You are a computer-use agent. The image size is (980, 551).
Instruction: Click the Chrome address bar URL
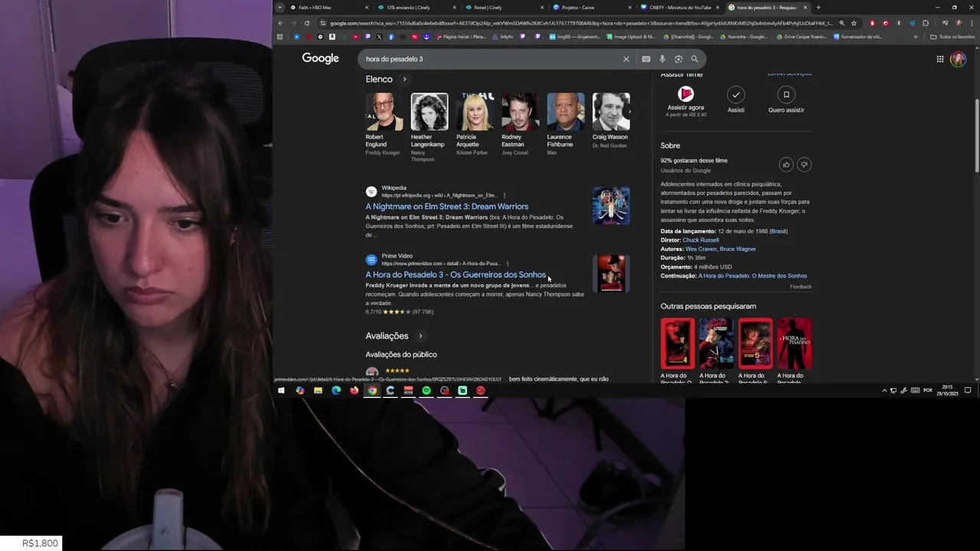pyautogui.click(x=581, y=23)
